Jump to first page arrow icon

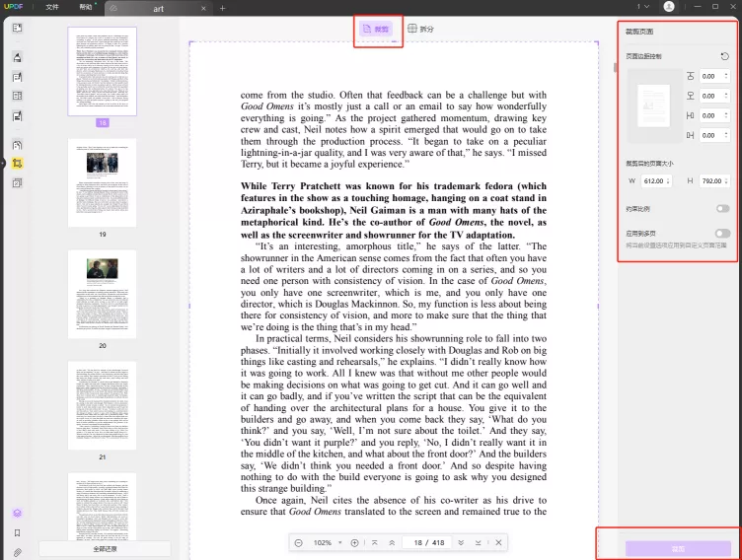375,543
